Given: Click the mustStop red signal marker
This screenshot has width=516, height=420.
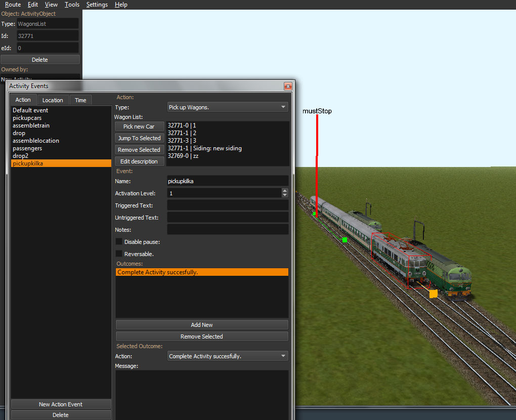Looking at the screenshot, I should click(317, 152).
